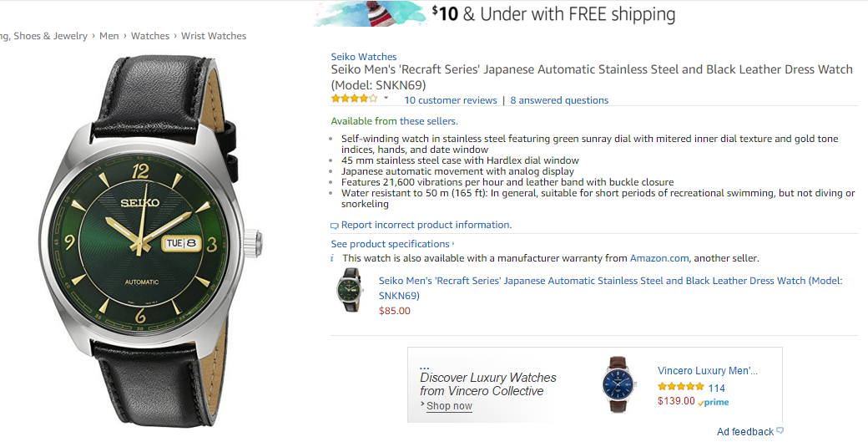Click the star rating icons

[x=354, y=99]
